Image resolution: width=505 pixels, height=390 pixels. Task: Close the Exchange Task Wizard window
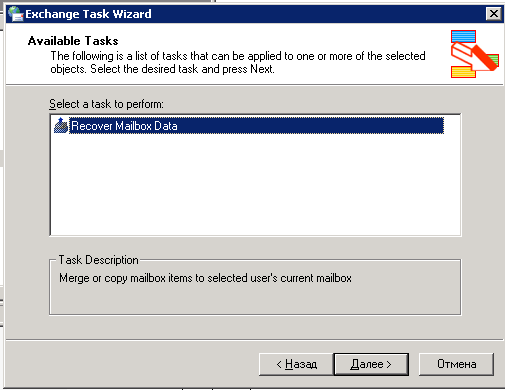494,14
